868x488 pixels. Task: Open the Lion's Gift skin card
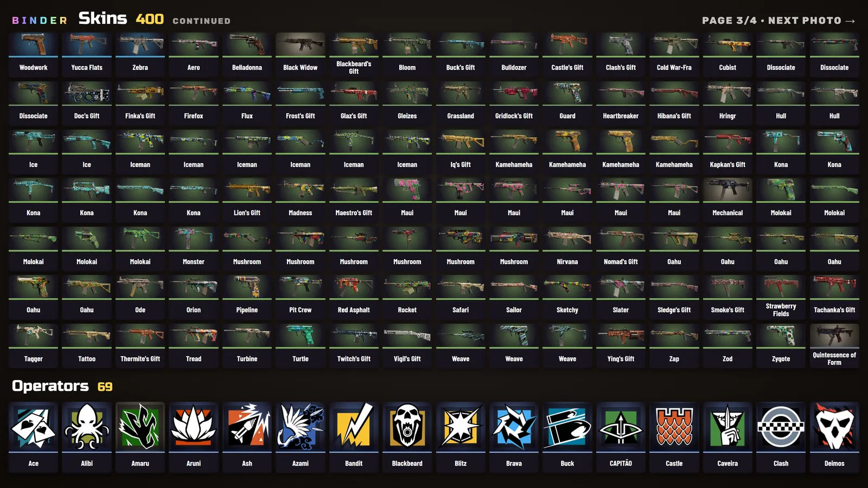(247, 201)
